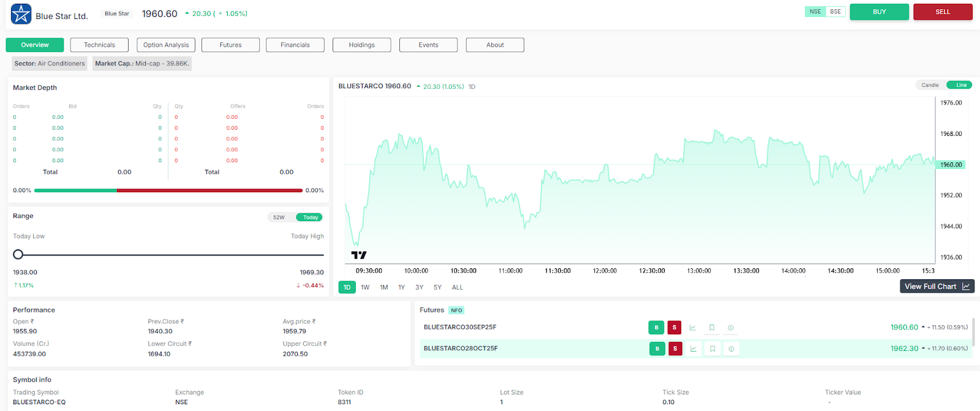
Task: Switch exchange to BSE
Action: click(x=835, y=12)
